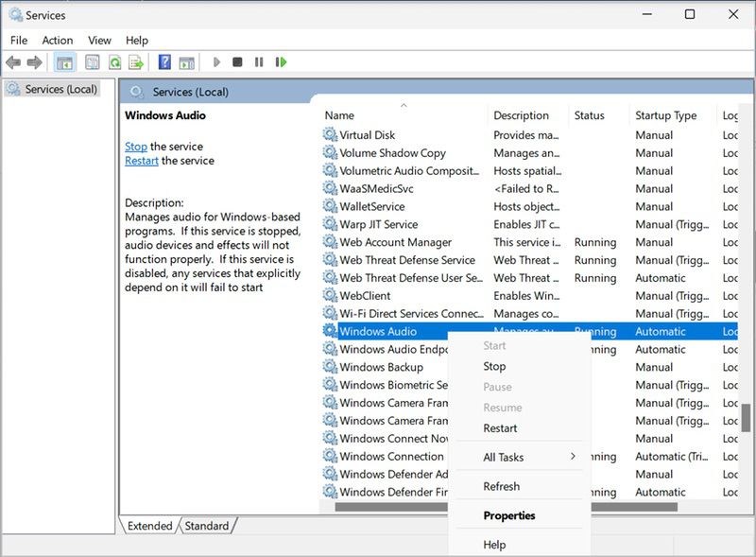Choose Stop in the context menu
The image size is (756, 557).
pyautogui.click(x=494, y=366)
